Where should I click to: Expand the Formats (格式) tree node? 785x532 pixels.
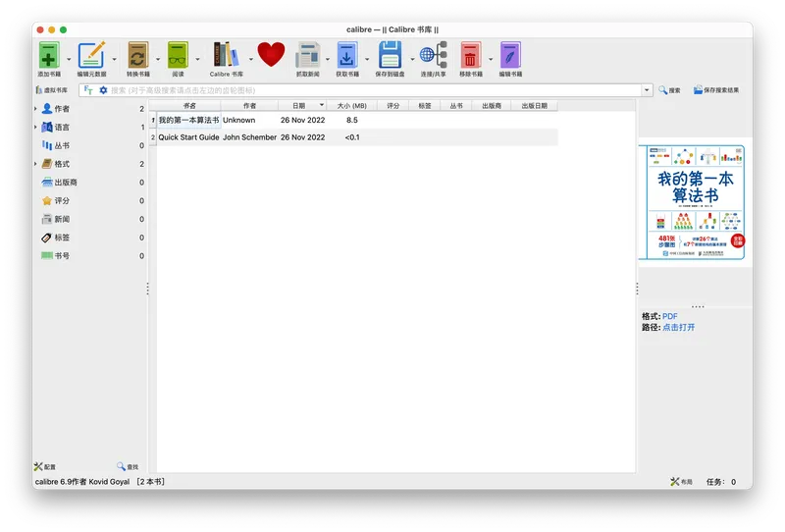point(35,164)
